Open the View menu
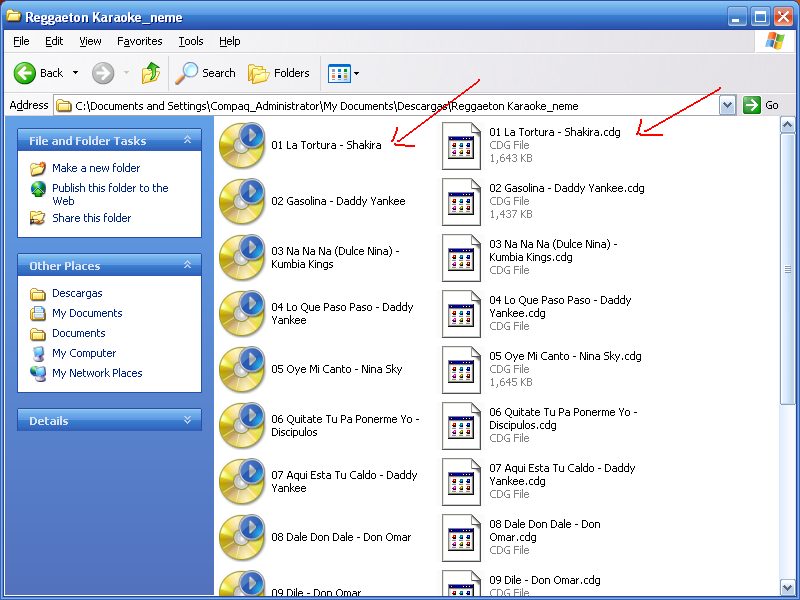The height and width of the screenshot is (600, 800). point(90,41)
